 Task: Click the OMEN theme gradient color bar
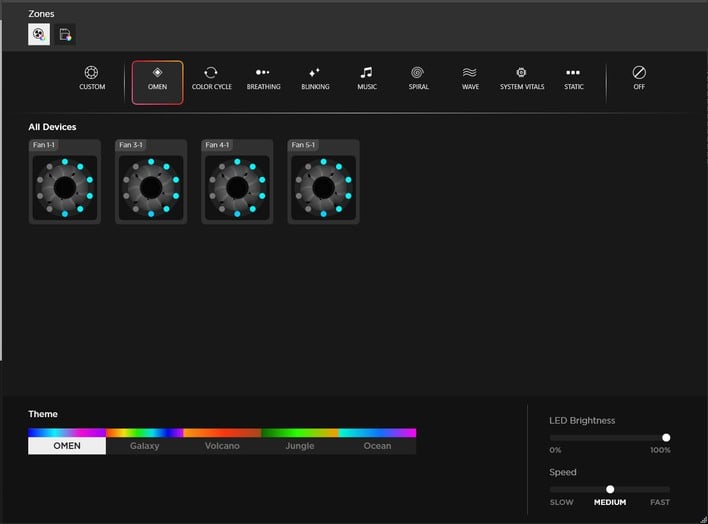[67, 433]
